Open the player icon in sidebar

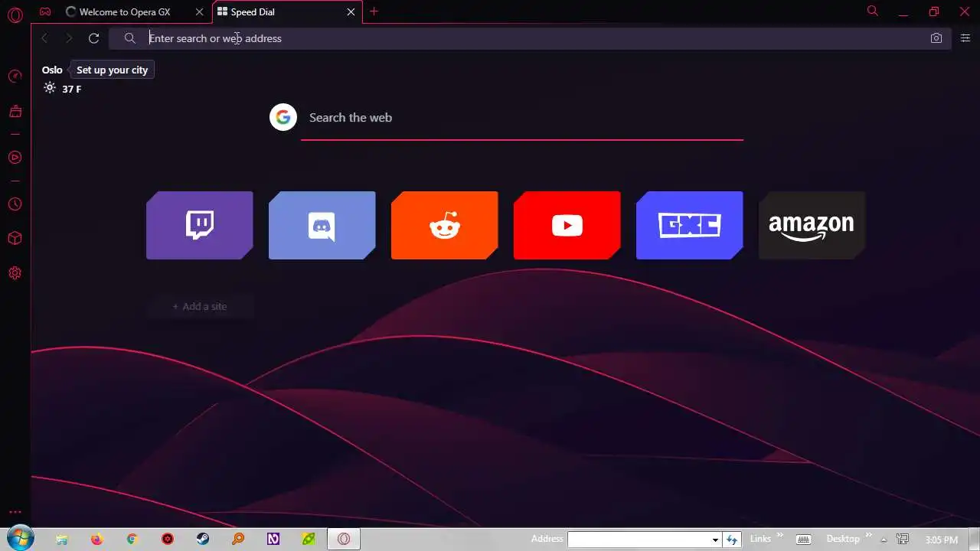coord(15,158)
